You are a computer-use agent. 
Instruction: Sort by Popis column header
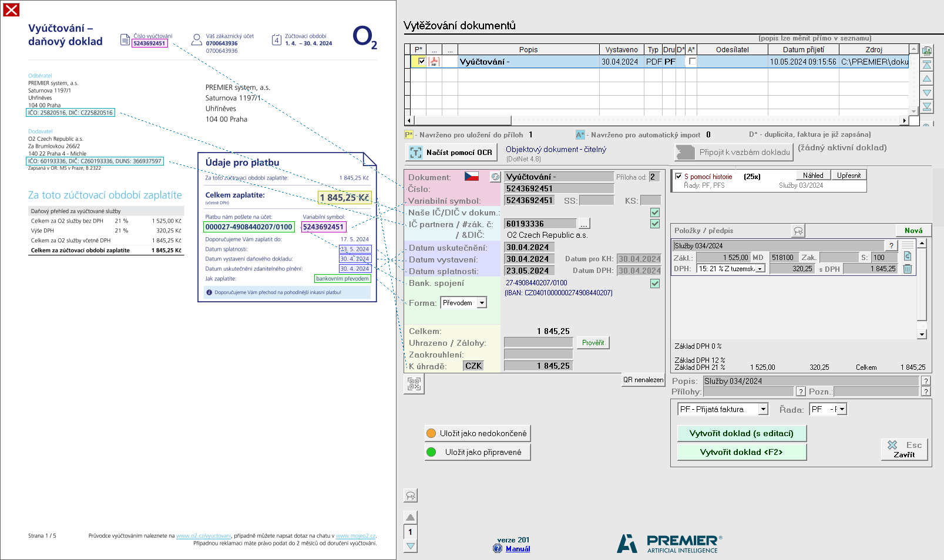pos(528,50)
